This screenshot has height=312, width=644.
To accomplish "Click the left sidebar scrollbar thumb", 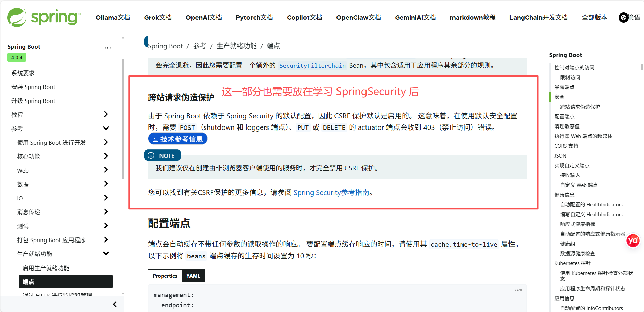I will click(123, 119).
